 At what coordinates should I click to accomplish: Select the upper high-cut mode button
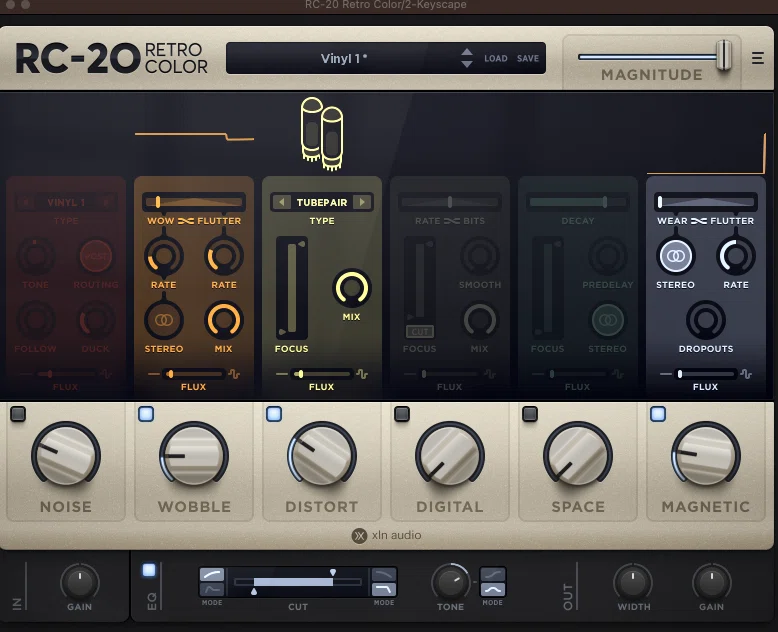pos(384,574)
